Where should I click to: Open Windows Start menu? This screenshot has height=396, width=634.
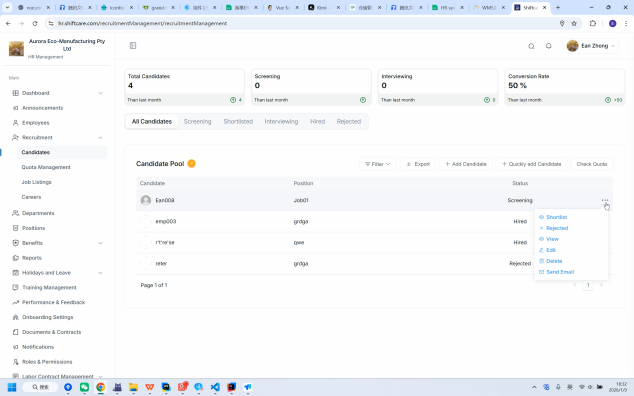pyautogui.click(x=12, y=387)
